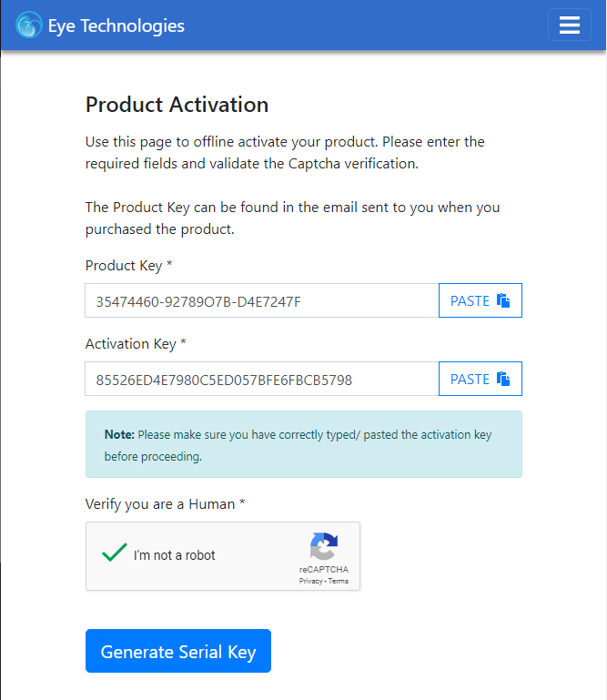Click the Product Activation heading
The height and width of the screenshot is (700, 607).
coord(177,105)
